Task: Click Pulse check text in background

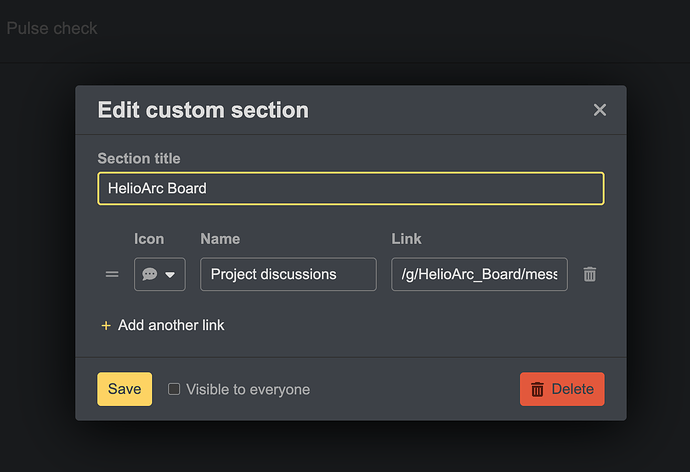Action: (52, 28)
